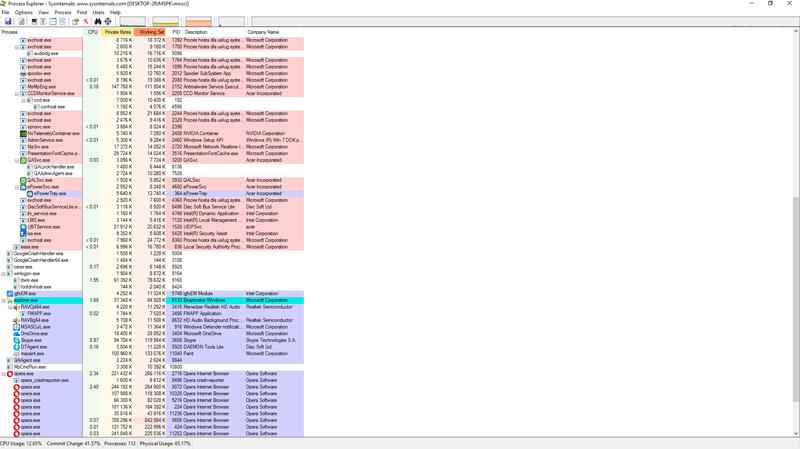
Task: Collapse the CCDMonitorService.exe tree node
Action: coord(17,93)
